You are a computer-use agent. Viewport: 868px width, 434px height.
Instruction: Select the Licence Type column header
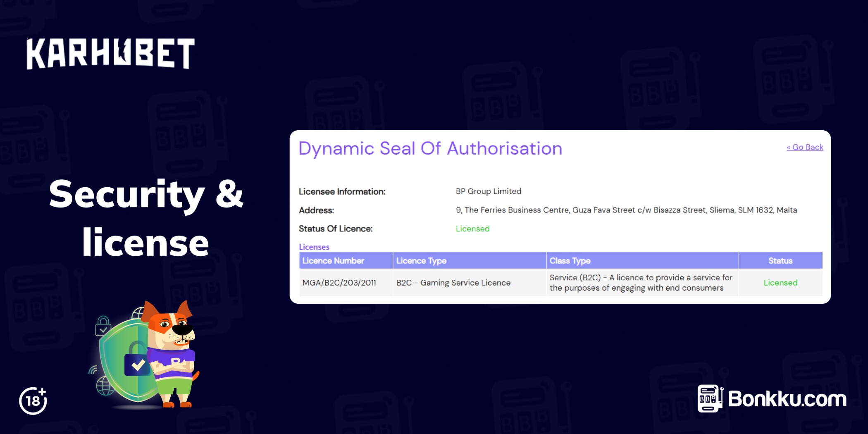[421, 261]
